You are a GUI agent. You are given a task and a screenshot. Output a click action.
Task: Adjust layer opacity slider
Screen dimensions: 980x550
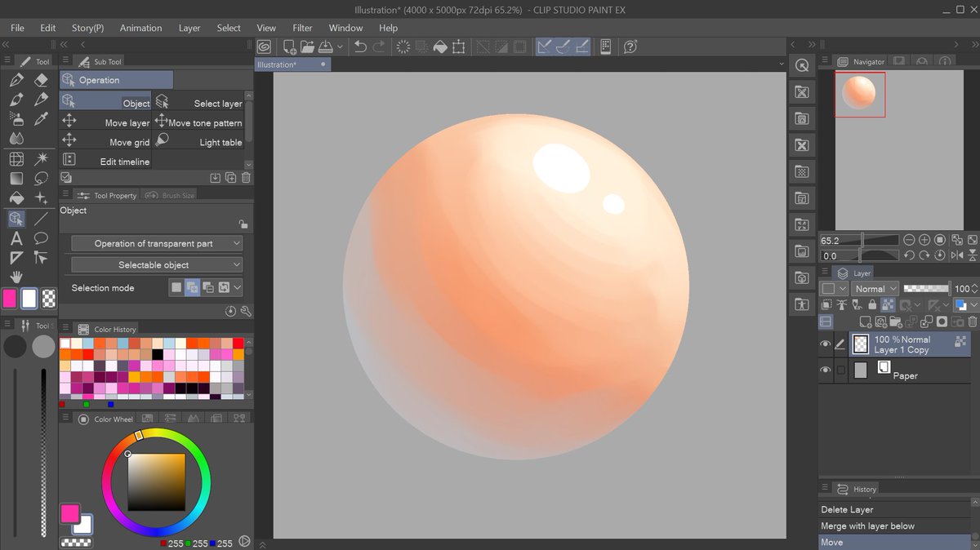point(926,288)
